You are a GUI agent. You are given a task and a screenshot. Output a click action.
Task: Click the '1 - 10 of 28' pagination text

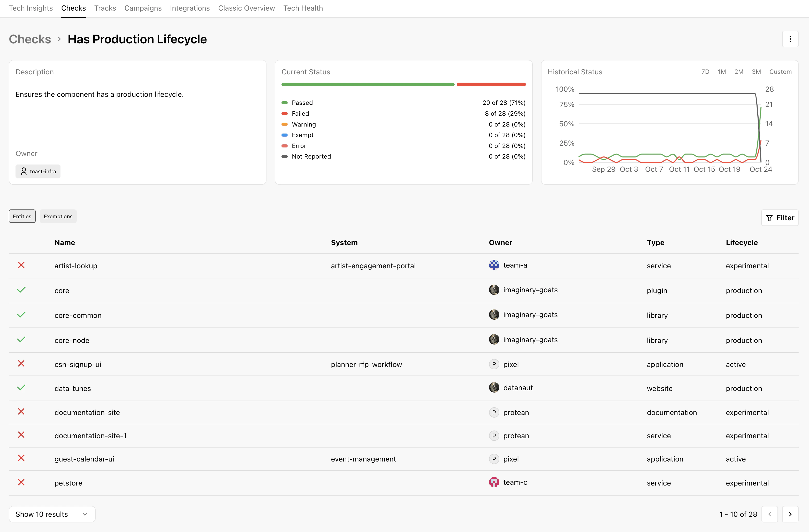pyautogui.click(x=738, y=514)
